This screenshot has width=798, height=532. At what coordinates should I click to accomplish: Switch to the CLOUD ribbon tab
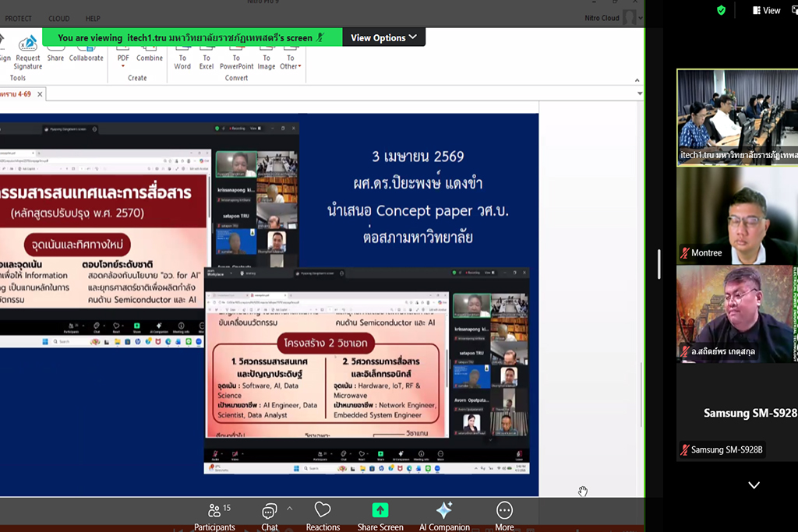(58, 19)
